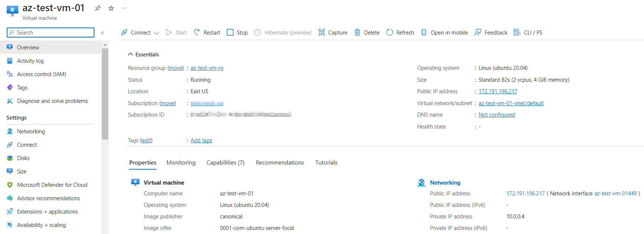644x234 pixels.
Task: Click the edit link beside Tags
Action: (146, 140)
